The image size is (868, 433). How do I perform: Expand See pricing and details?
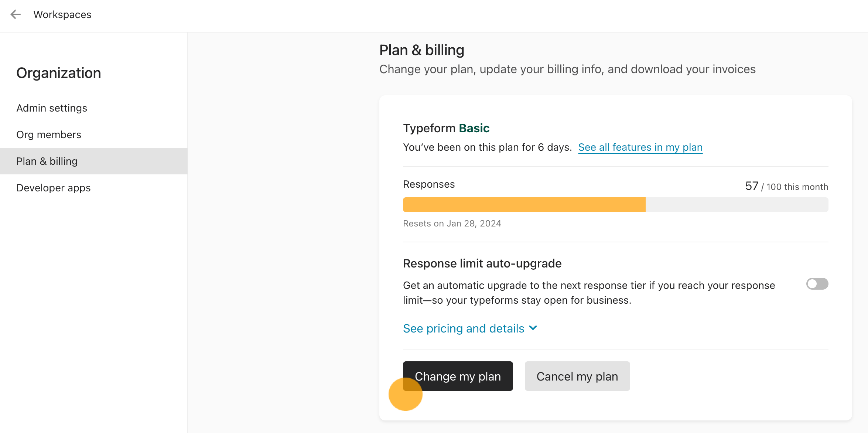click(x=464, y=328)
